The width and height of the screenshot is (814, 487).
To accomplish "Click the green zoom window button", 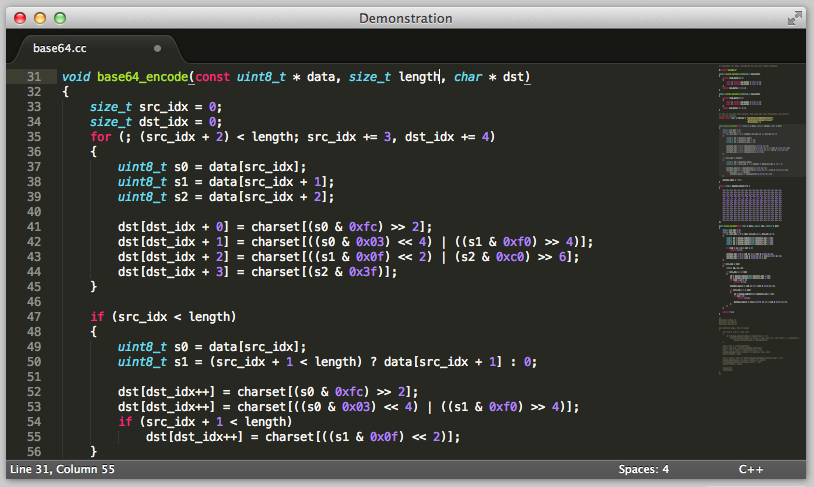I will [x=60, y=18].
